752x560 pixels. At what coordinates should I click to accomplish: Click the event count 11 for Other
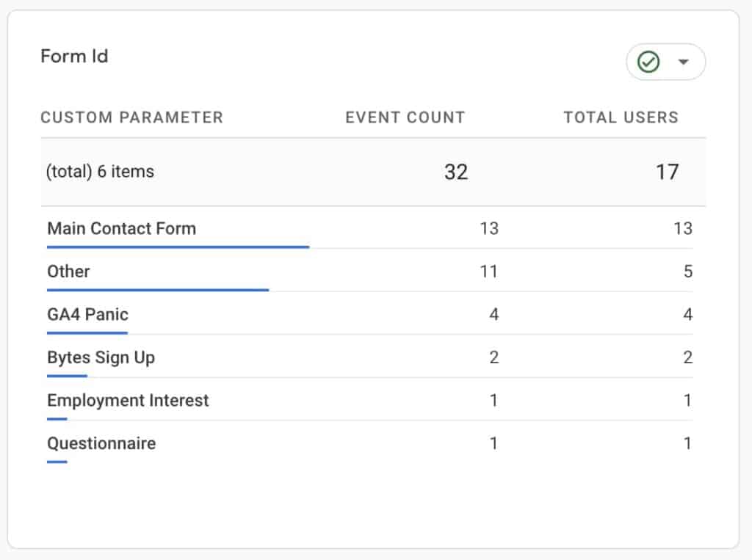tap(488, 272)
